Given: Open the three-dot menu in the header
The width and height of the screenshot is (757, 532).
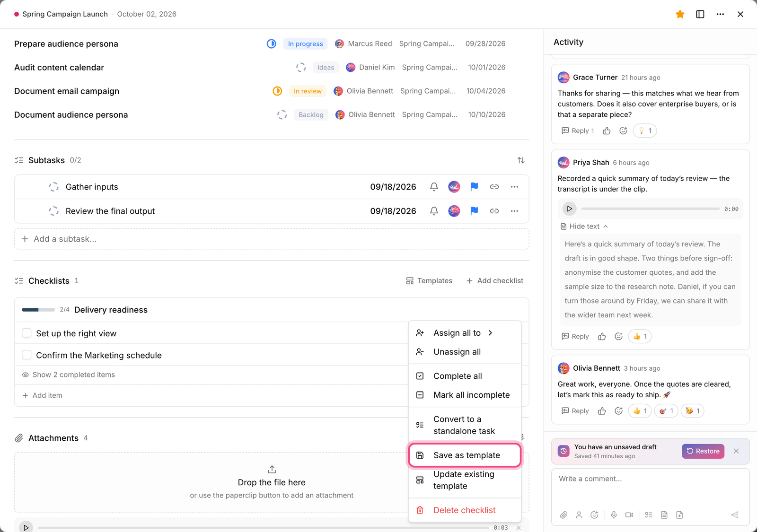Looking at the screenshot, I should coord(720,14).
